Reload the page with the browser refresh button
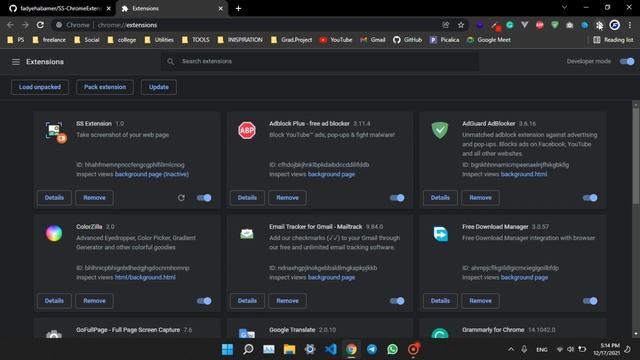This screenshot has height=360, width=640. coord(40,25)
